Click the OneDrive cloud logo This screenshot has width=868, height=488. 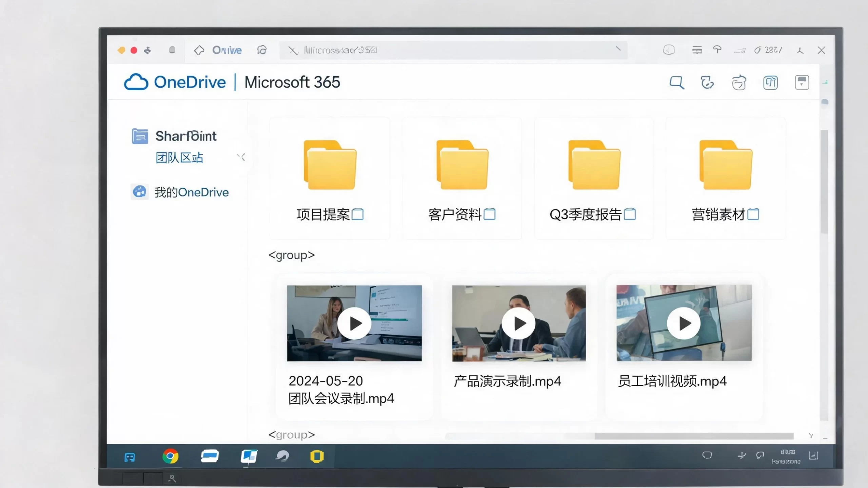tap(136, 82)
